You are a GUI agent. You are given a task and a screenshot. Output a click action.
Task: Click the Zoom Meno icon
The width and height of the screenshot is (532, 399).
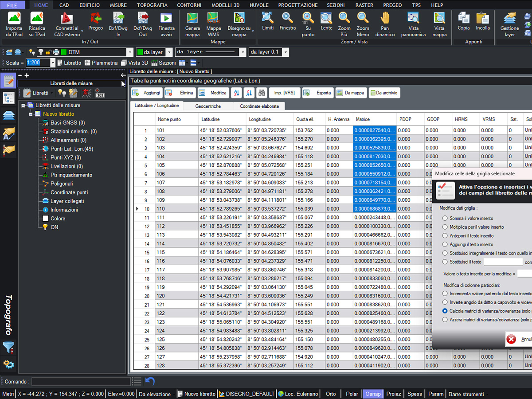[363, 24]
